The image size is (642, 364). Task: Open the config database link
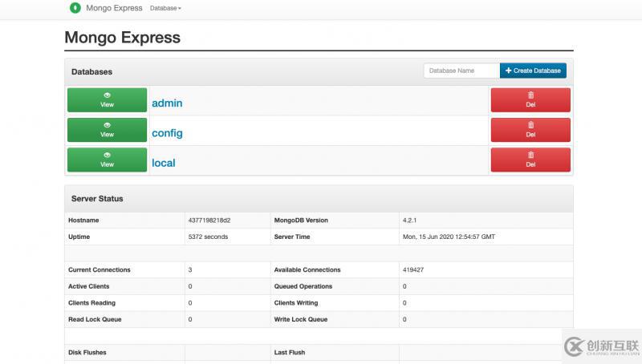tap(167, 133)
